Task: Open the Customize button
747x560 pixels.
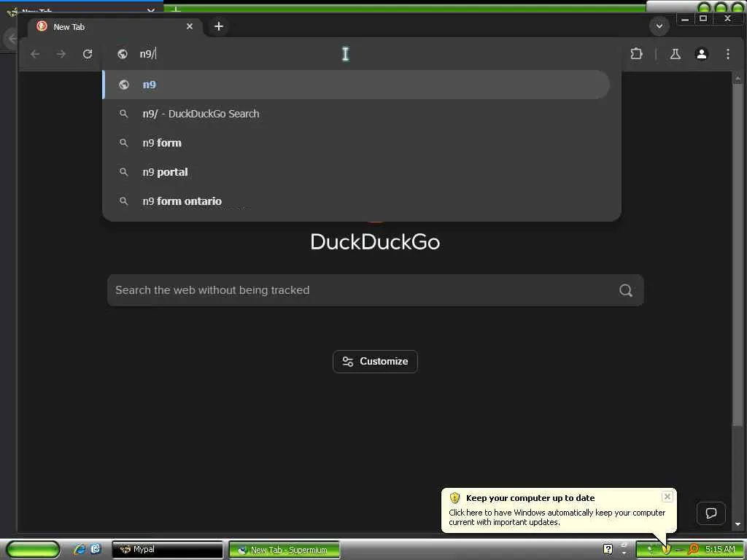Action: click(376, 362)
